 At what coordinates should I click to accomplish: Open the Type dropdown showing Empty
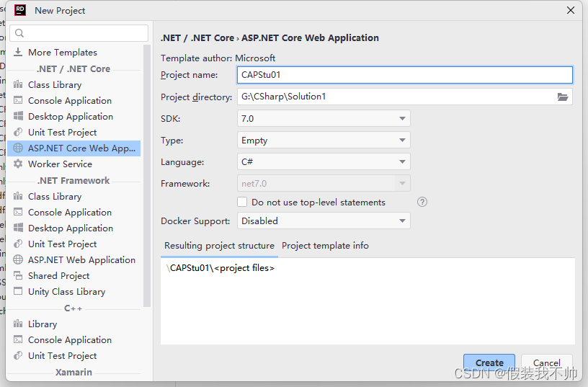click(x=324, y=141)
